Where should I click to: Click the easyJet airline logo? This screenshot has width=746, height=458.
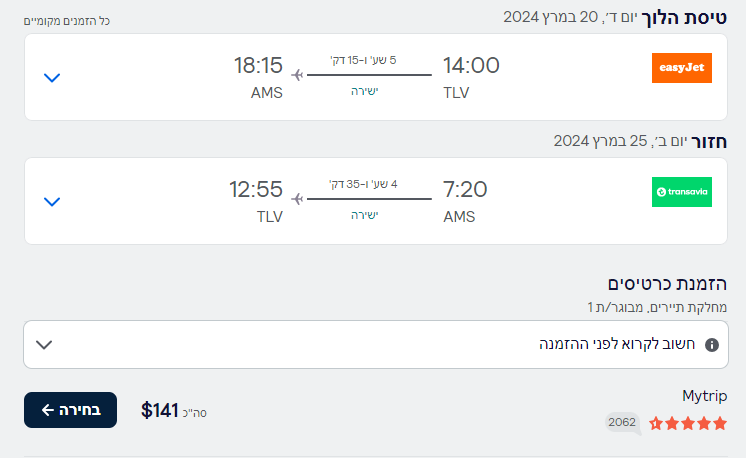point(682,68)
